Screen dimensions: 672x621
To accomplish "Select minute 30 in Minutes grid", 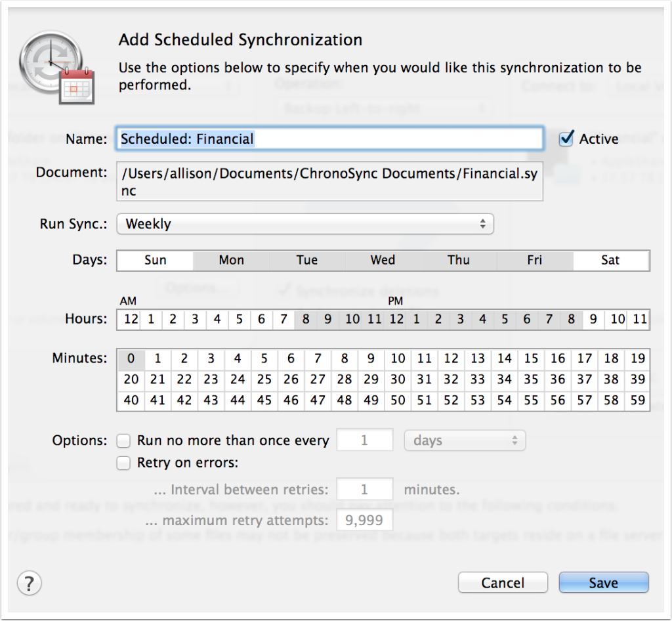I will pyautogui.click(x=398, y=379).
